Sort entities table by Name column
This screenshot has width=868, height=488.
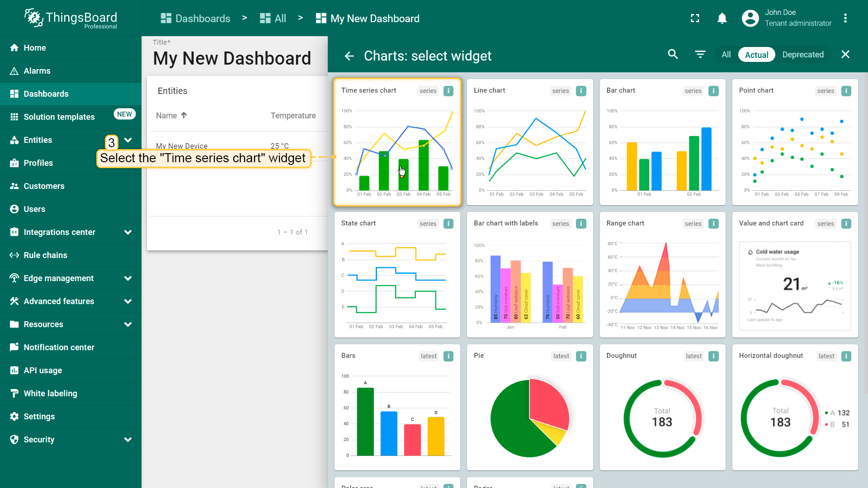(x=166, y=116)
